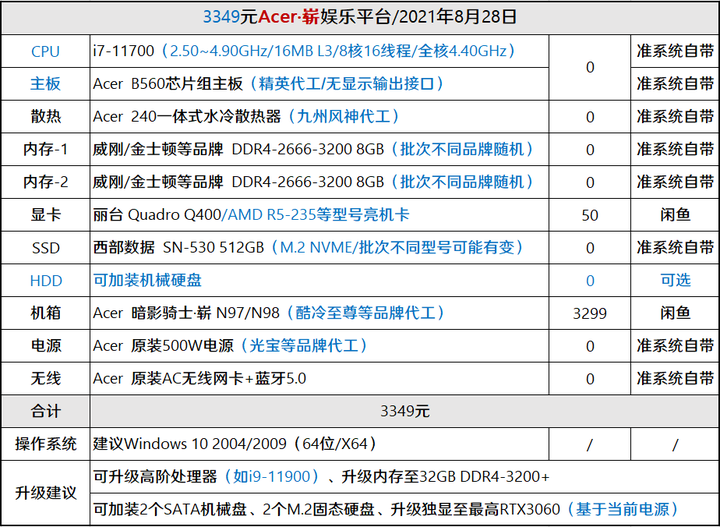Select the blue CPU label cell
Image resolution: width=720 pixels, height=527 pixels.
pyautogui.click(x=45, y=51)
